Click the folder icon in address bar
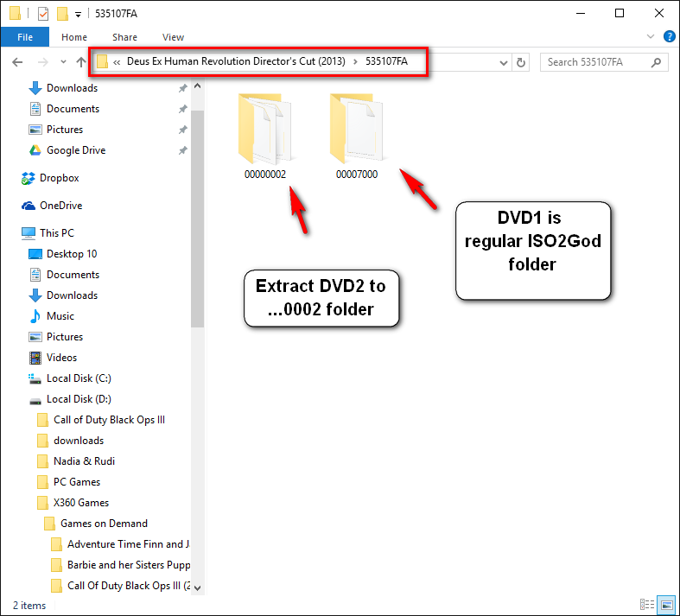The height and width of the screenshot is (616, 680). tap(102, 61)
